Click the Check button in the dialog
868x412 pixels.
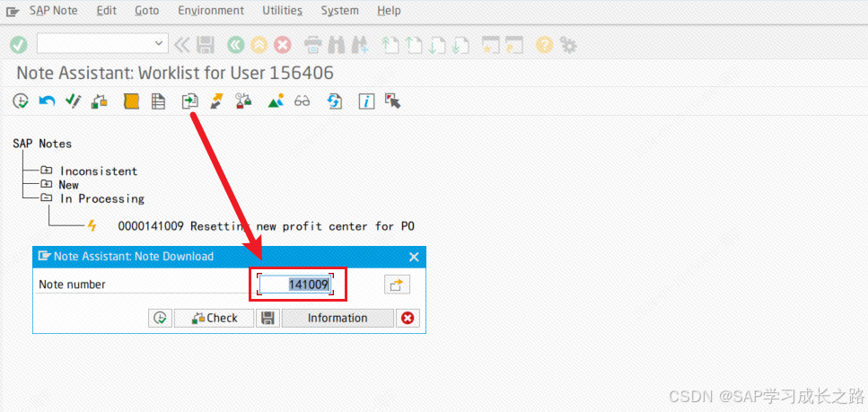point(215,318)
